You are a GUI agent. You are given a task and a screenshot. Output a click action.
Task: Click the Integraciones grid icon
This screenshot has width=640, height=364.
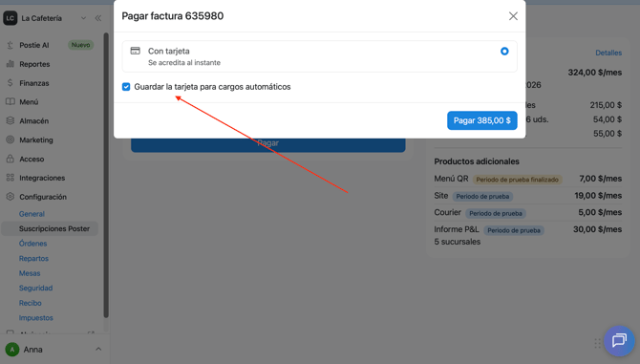[11, 178]
